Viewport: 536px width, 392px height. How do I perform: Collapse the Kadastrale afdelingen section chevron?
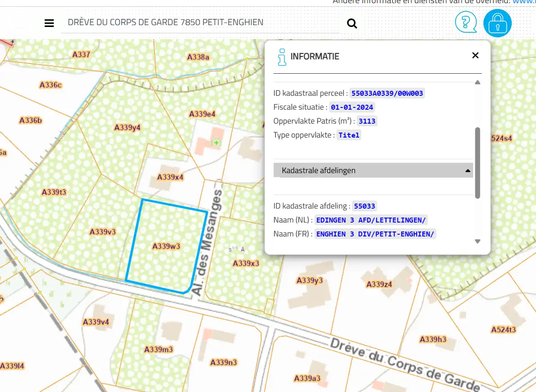click(468, 170)
